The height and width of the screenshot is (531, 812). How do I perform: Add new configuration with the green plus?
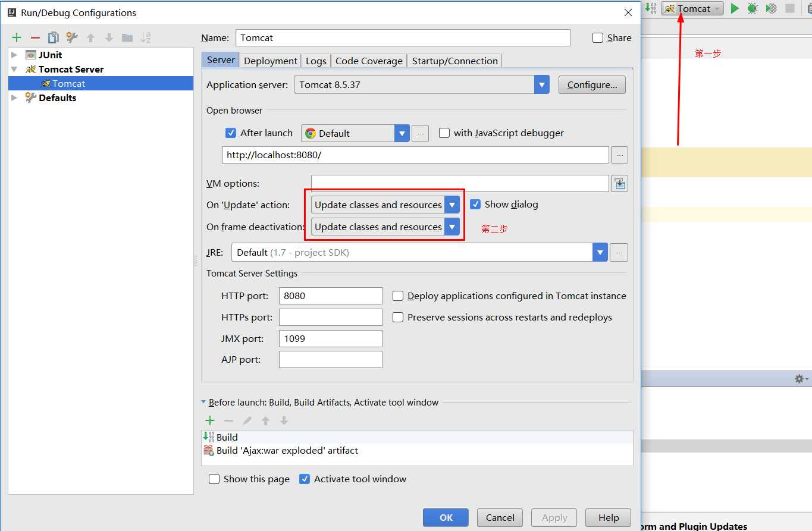pos(17,37)
